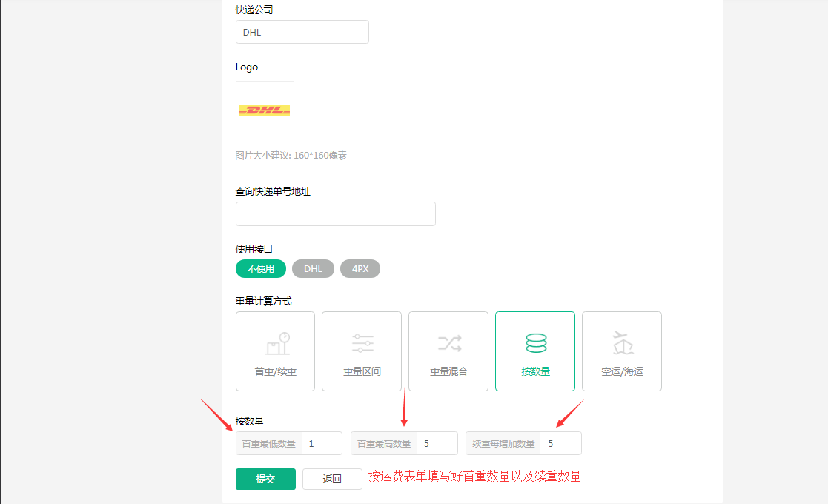Screen dimensions: 828x504
Task: Edit the 首重最低数量 value field
Action: [x=322, y=443]
